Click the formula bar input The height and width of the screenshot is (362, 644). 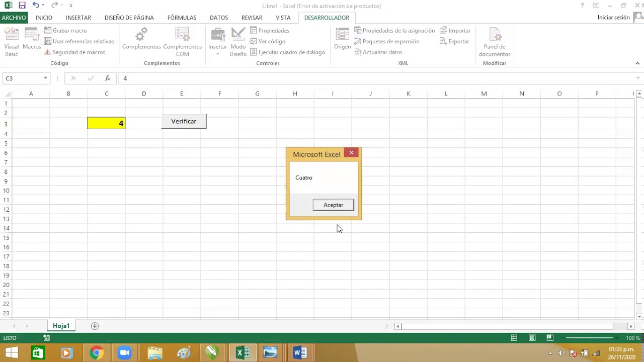[x=376, y=78]
